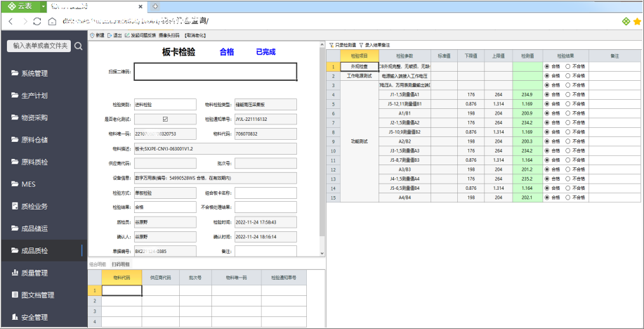
Task: Select 合格 for row 4 J1-1,5测量值A1
Action: [547, 95]
